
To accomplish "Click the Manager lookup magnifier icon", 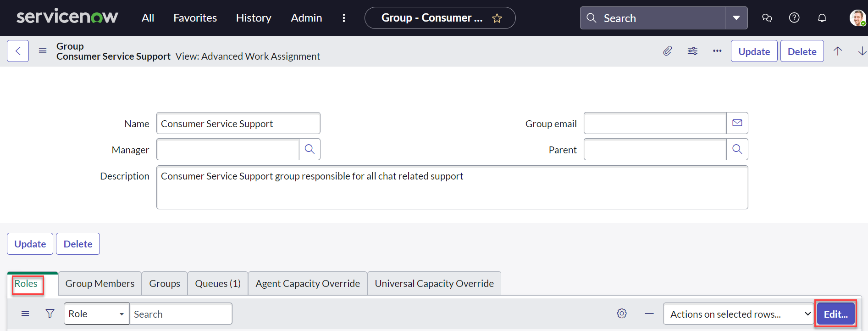I will click(310, 149).
